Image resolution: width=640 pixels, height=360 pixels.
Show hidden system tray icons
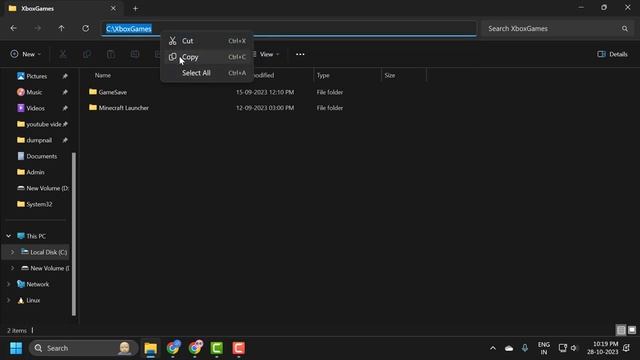(493, 348)
